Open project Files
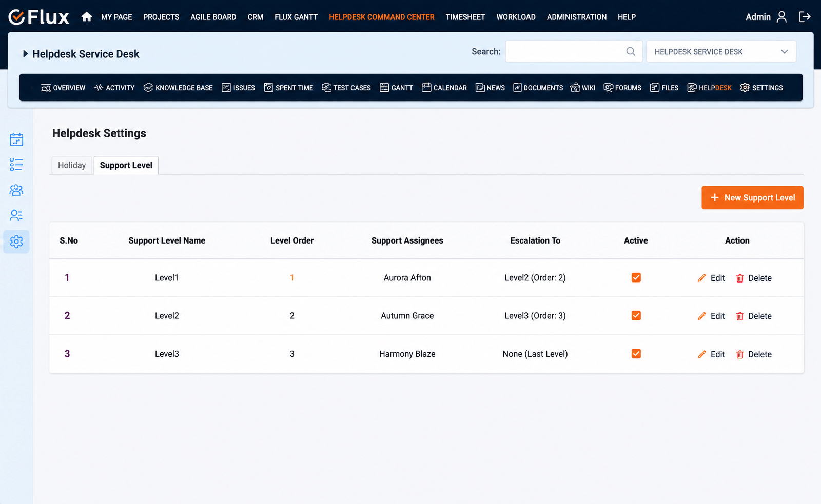Viewport: 821px width, 504px height. [x=664, y=88]
